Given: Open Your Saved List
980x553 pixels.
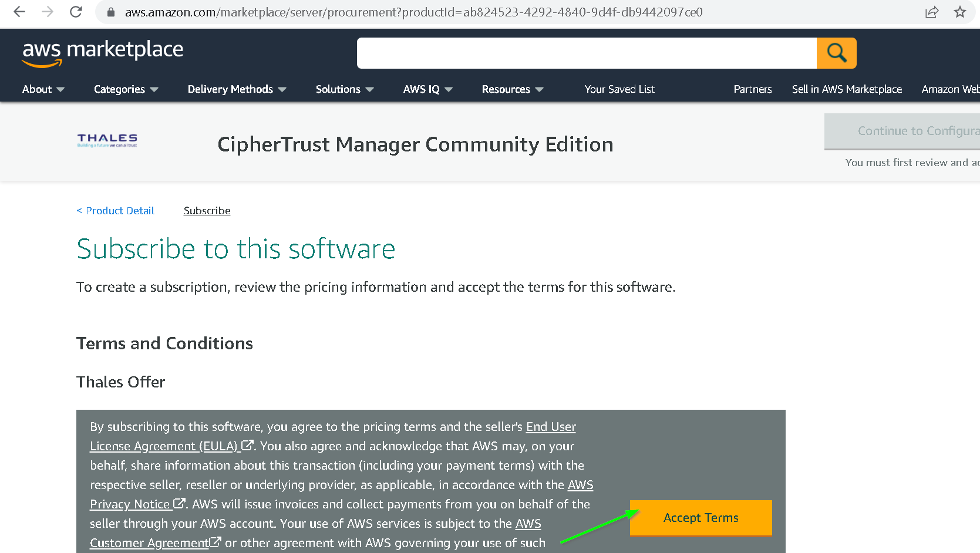Looking at the screenshot, I should tap(619, 89).
